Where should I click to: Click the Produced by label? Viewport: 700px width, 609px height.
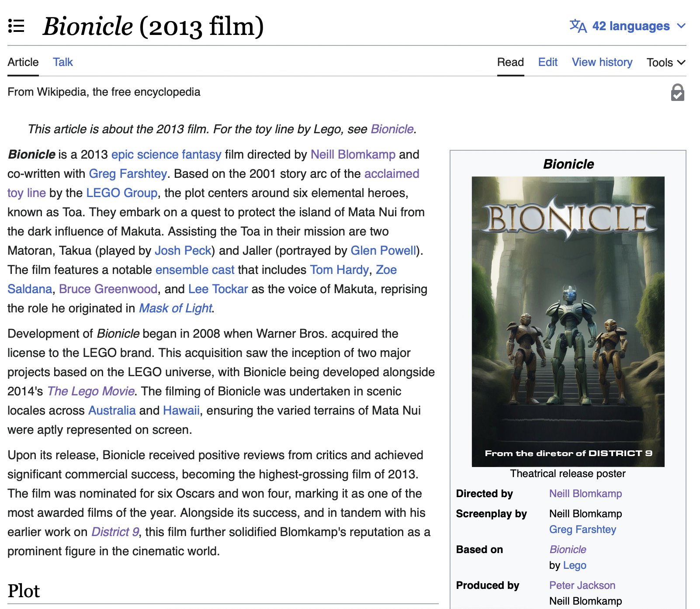[x=487, y=585]
